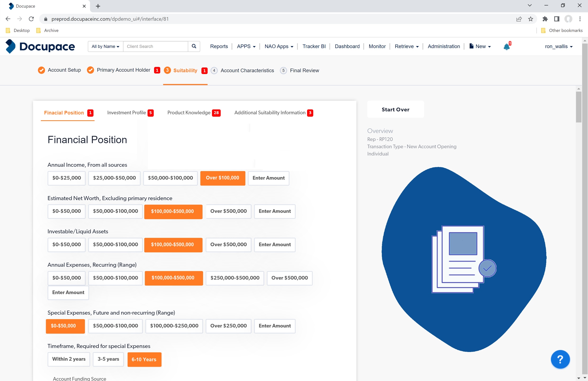Click the inner page vertical scrollbar

click(x=578, y=107)
